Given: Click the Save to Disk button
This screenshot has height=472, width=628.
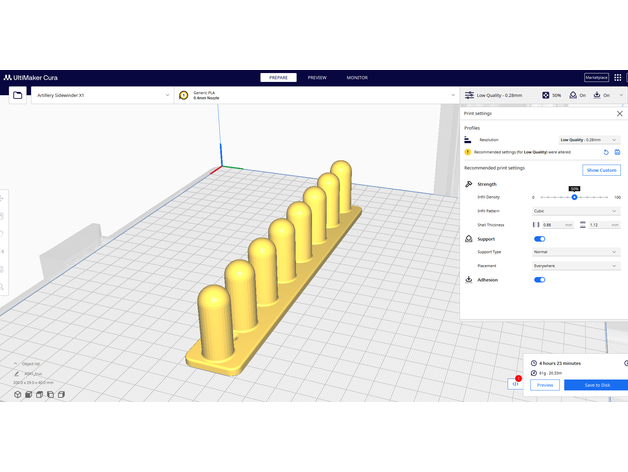Looking at the screenshot, I should tap(596, 385).
